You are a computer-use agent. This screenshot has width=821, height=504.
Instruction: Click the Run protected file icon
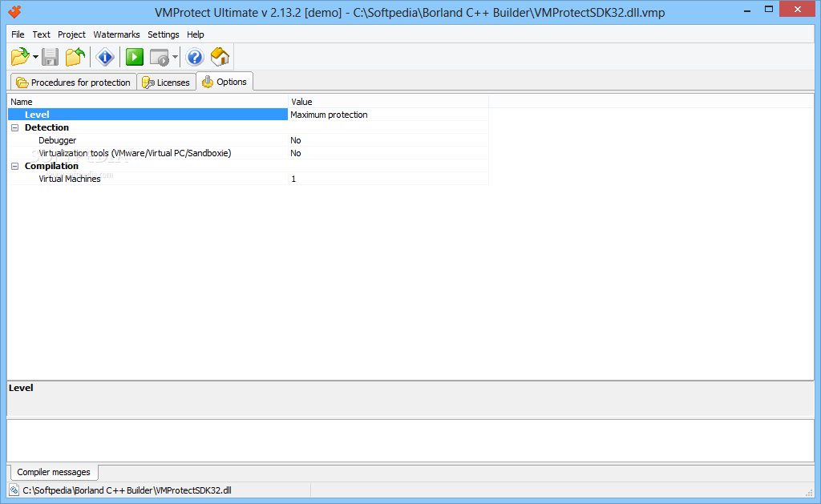(160, 57)
